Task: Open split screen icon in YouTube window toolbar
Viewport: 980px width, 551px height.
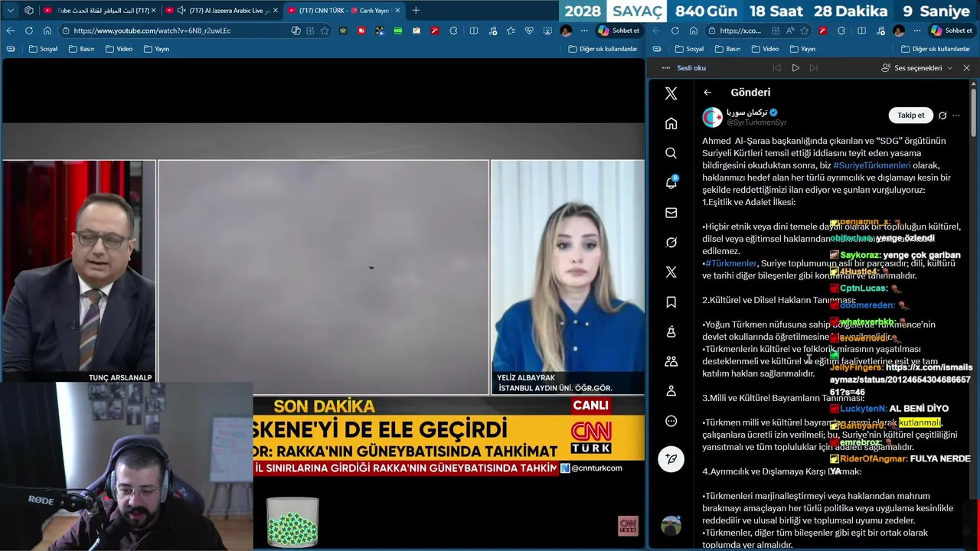Action: click(474, 31)
